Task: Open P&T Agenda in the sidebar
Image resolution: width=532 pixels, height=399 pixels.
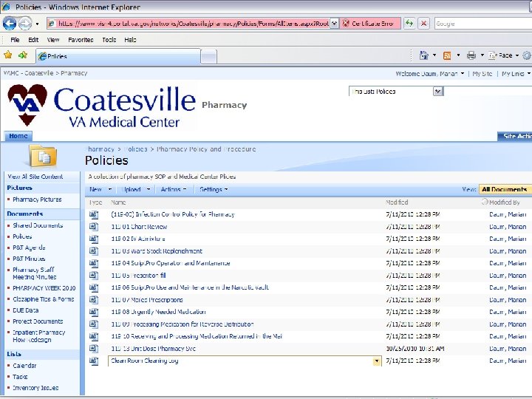Action: point(29,248)
